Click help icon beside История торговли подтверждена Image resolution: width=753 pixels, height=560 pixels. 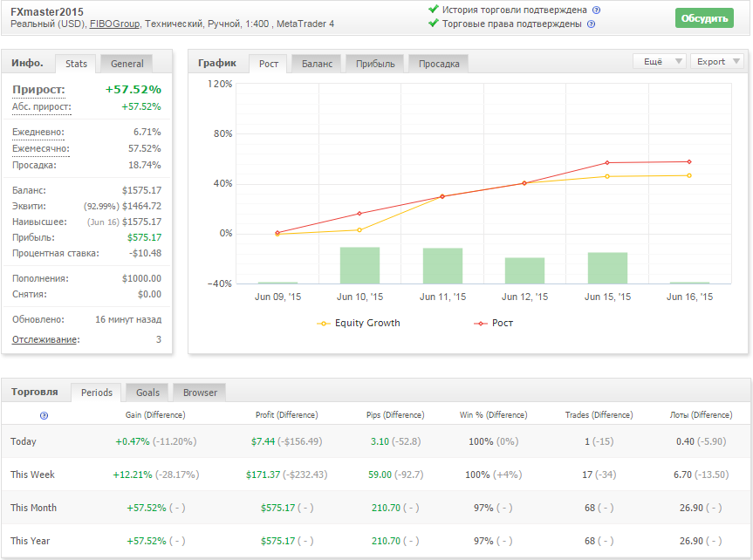tap(596, 10)
